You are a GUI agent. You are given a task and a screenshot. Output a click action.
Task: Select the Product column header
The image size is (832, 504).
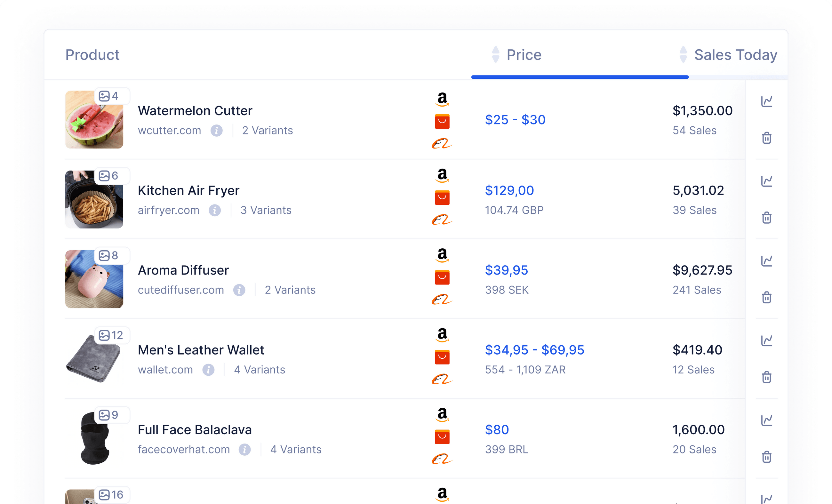point(92,55)
